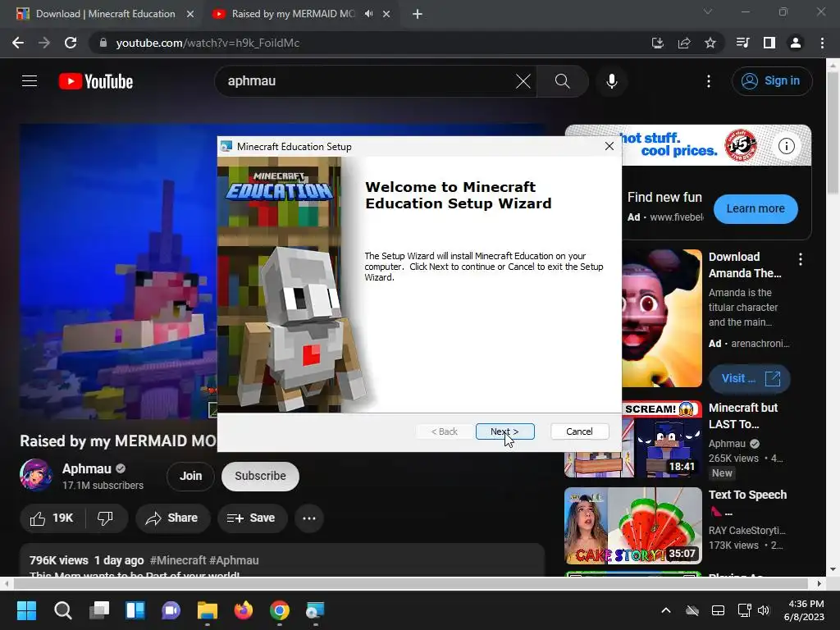Sign in to YouTube
Screen dimensions: 840x630
pos(772,81)
